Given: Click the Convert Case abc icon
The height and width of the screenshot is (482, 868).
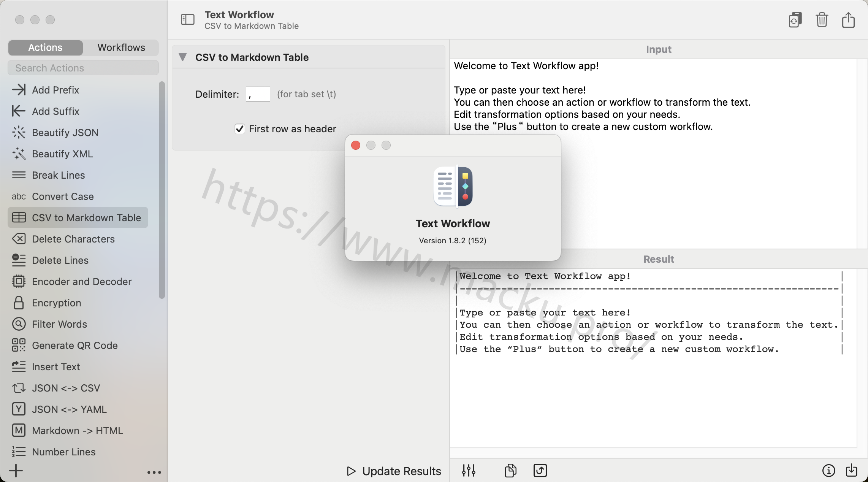Looking at the screenshot, I should coord(19,196).
